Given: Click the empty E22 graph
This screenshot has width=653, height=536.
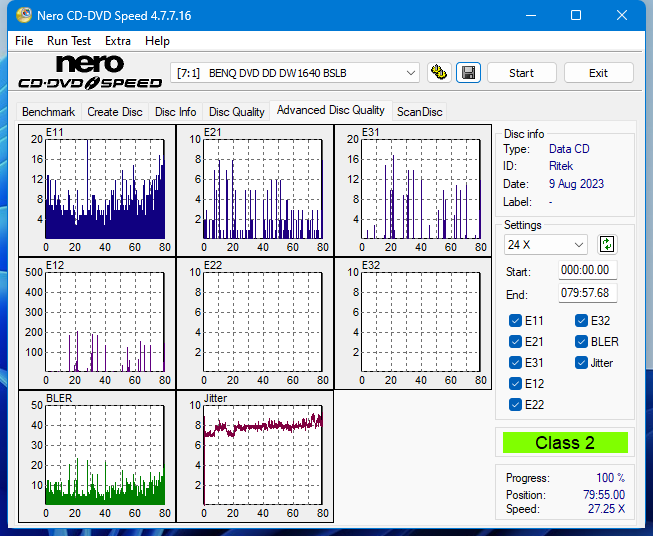Looking at the screenshot, I should [255, 324].
